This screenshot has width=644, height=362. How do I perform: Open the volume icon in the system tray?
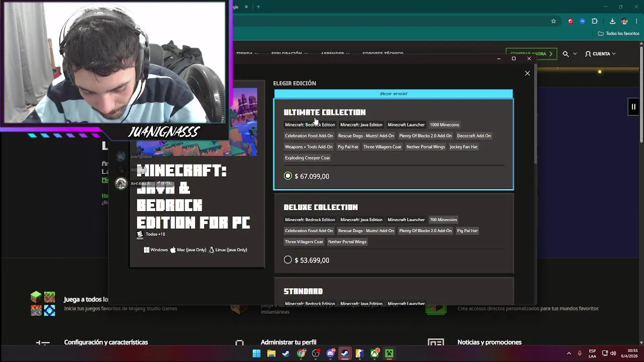pyautogui.click(x=613, y=353)
